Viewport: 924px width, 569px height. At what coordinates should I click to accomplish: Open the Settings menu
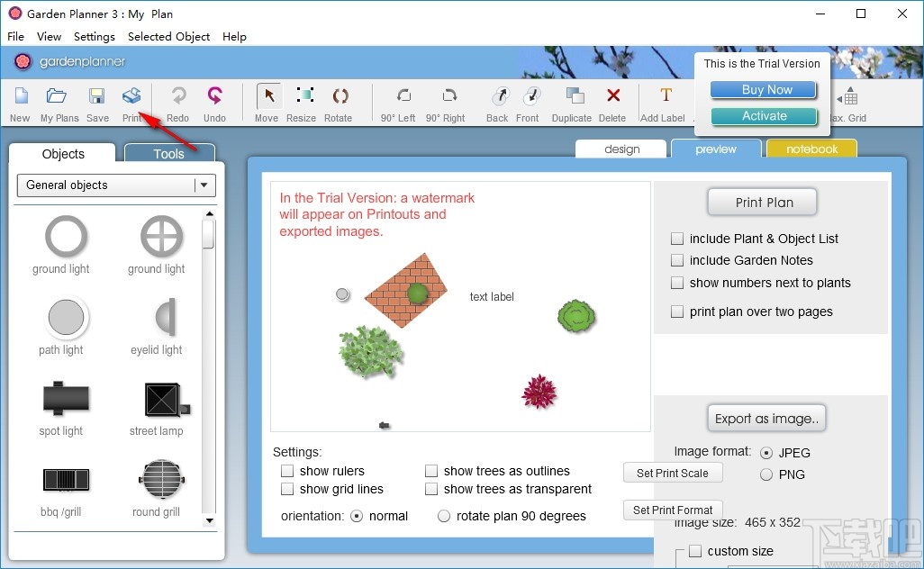[x=94, y=37]
